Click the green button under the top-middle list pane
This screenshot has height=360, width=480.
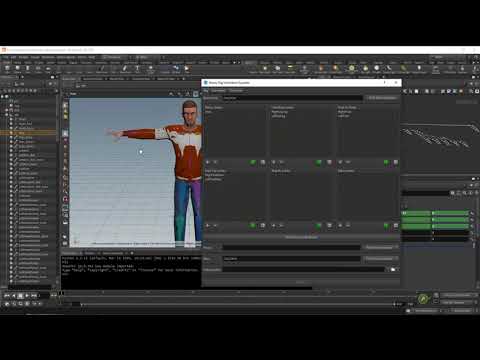(319, 162)
